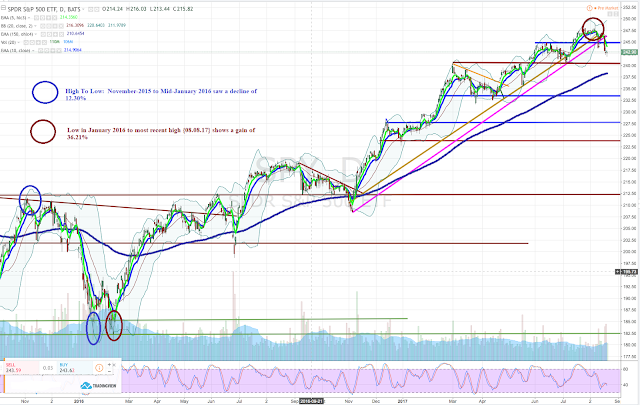This screenshot has width=640, height=405.
Task: Click the 214.3560 value in the EMA (5) row
Action: 69,17
